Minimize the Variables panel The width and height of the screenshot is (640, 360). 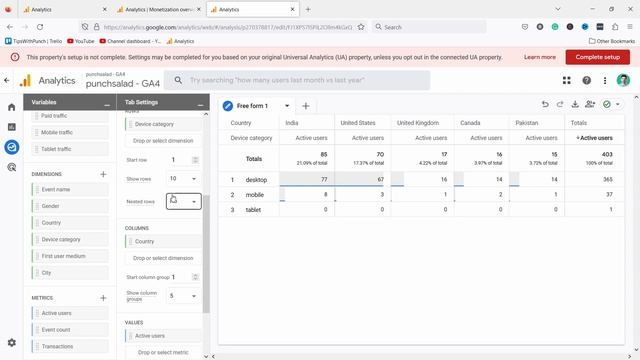pyautogui.click(x=107, y=105)
